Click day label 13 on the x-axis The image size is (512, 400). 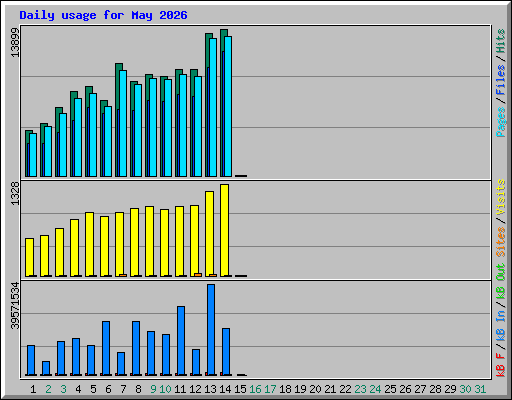click(x=210, y=389)
